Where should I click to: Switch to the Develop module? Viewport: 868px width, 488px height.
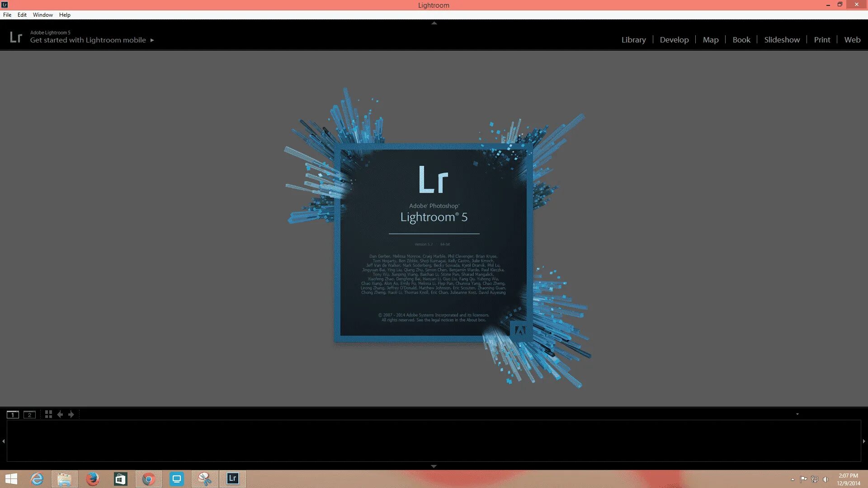tap(674, 40)
